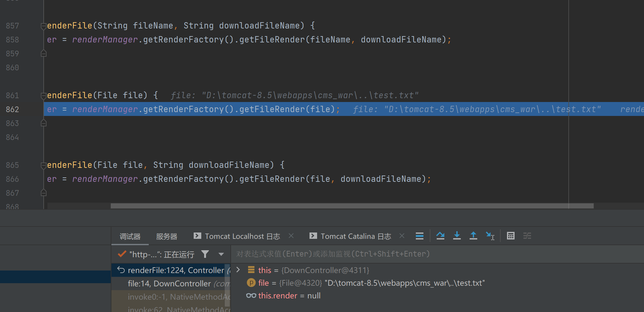Screen dimensions: 644x312
Task: Click line number 858 in gutter
Action: 12,40
